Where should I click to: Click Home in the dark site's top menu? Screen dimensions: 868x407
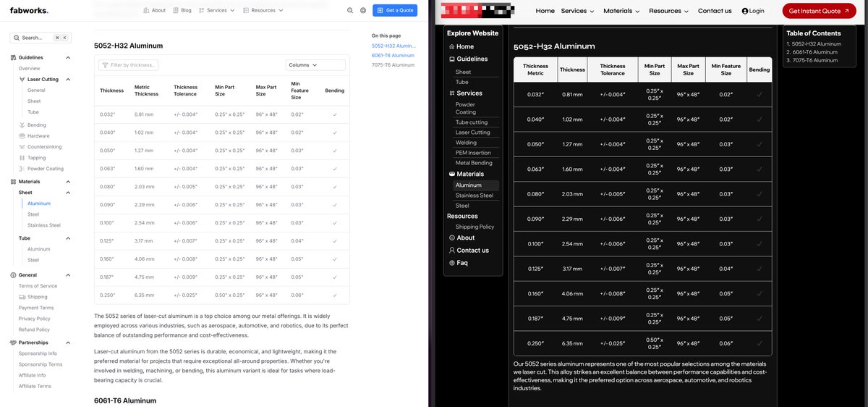point(545,11)
